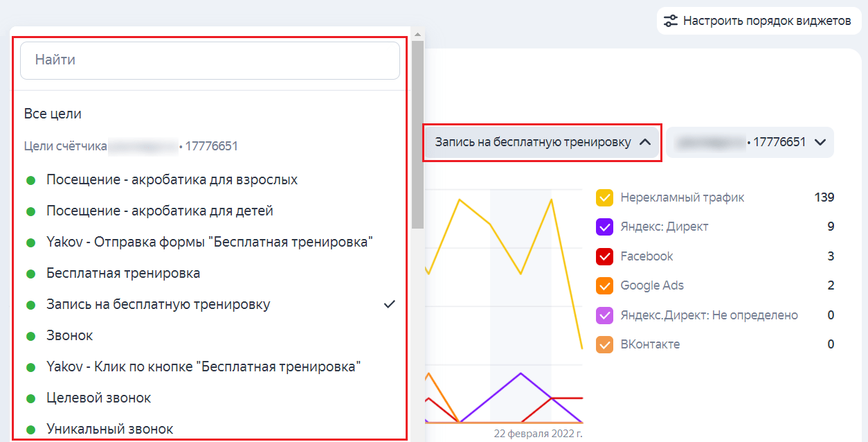The width and height of the screenshot is (868, 442).
Task: Click the green dot beside Звонок goal
Action: 29,335
